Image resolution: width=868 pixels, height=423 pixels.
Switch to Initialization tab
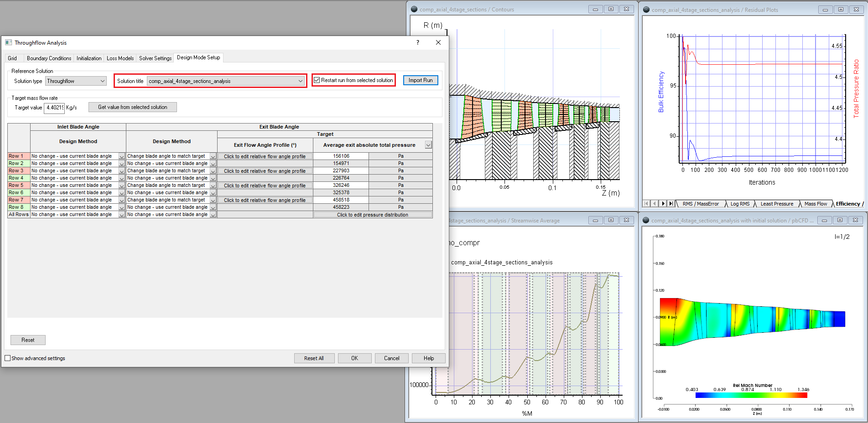coord(89,58)
